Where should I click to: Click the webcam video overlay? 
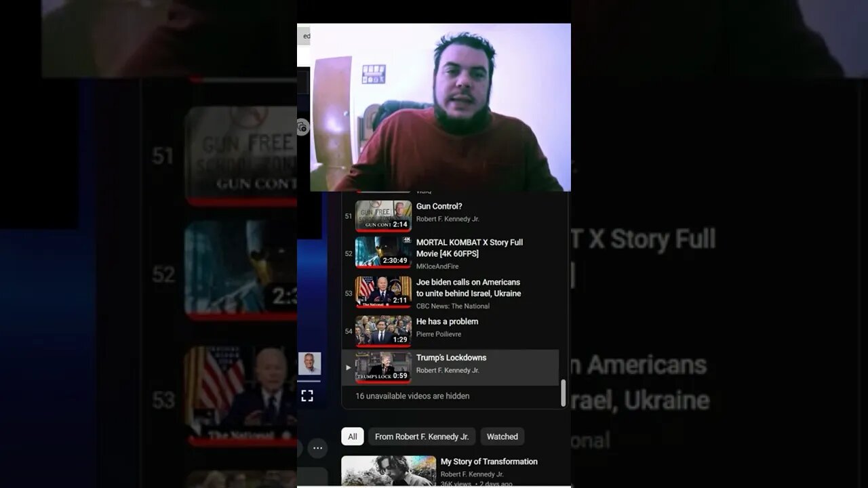440,107
